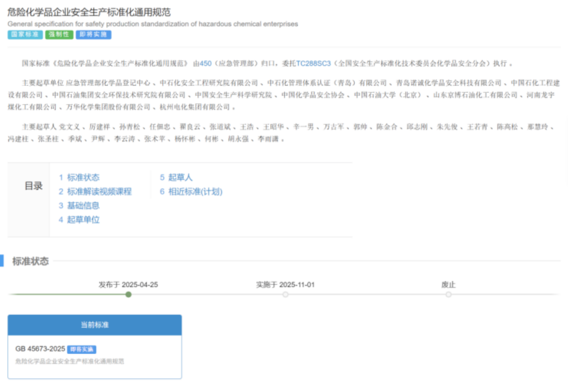The height and width of the screenshot is (392, 568).
Task: Navigate to 4 起草单位 section
Action: [79, 220]
